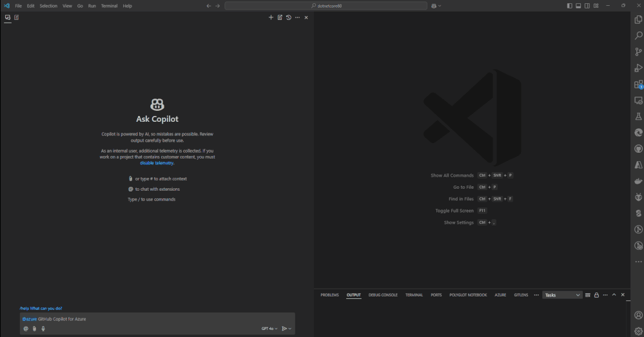Open the Explorer view in activity bar
This screenshot has height=337, width=644.
pos(638,19)
